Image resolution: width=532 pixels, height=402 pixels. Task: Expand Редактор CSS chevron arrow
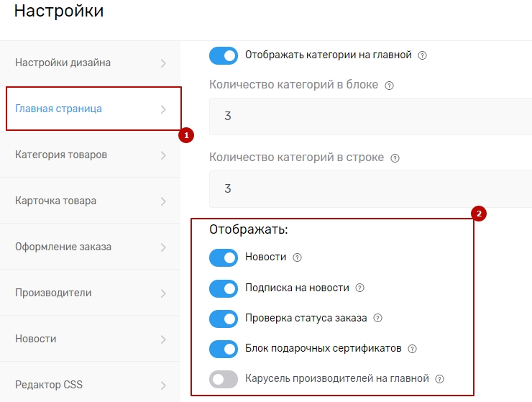coord(163,385)
